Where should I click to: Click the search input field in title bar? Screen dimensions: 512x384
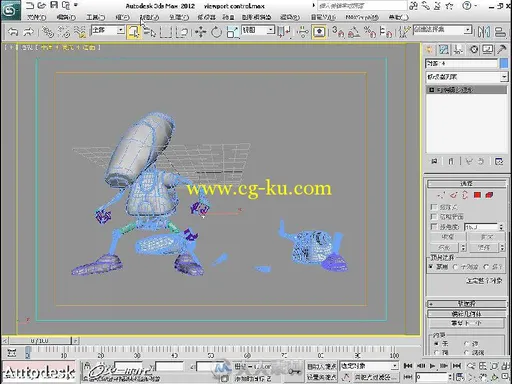tap(362, 6)
